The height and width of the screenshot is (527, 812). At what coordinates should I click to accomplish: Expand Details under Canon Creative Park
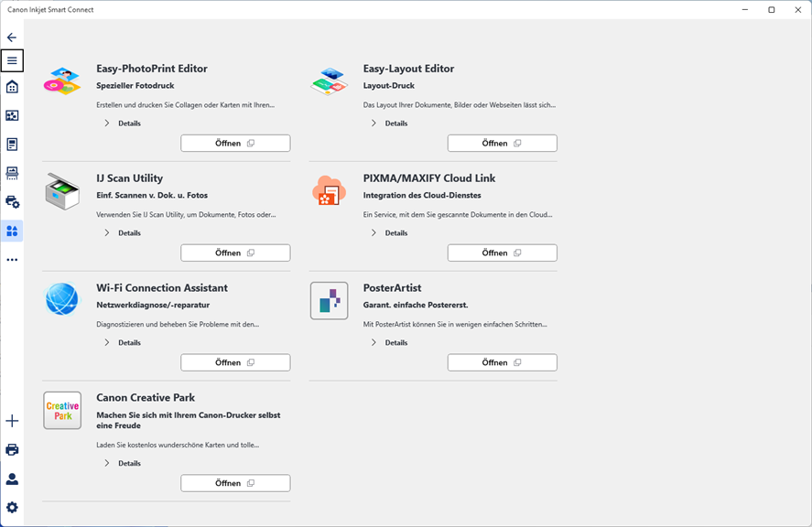123,463
